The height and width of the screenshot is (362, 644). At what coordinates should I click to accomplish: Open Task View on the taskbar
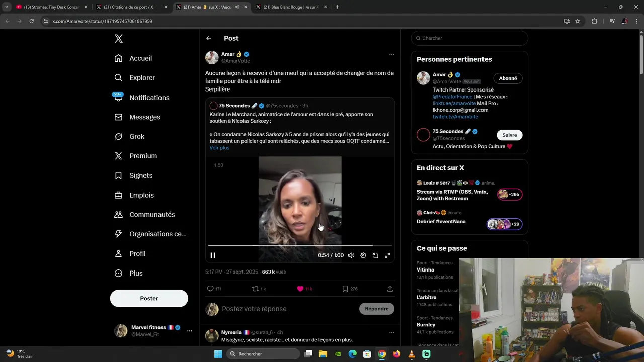(308, 354)
